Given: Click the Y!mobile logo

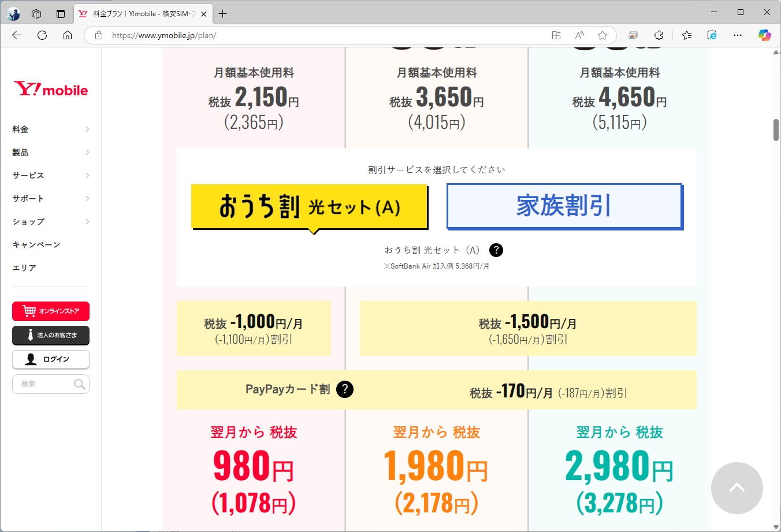Looking at the screenshot, I should pyautogui.click(x=51, y=89).
